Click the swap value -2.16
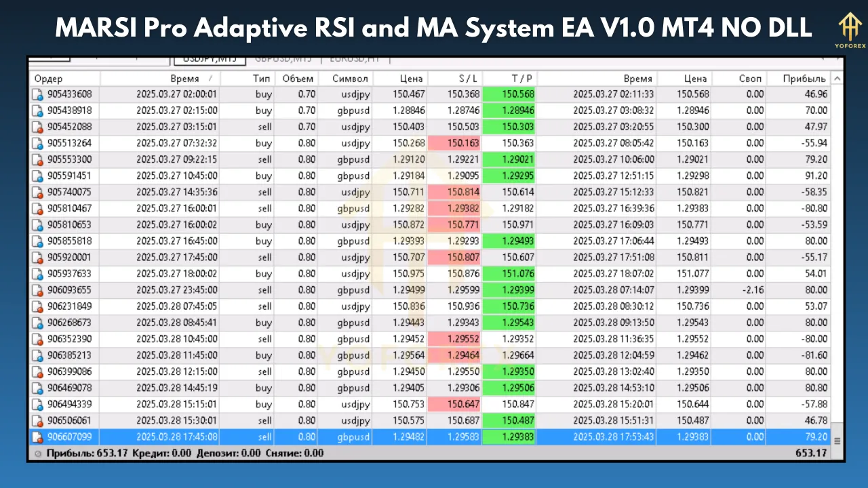 pos(753,290)
